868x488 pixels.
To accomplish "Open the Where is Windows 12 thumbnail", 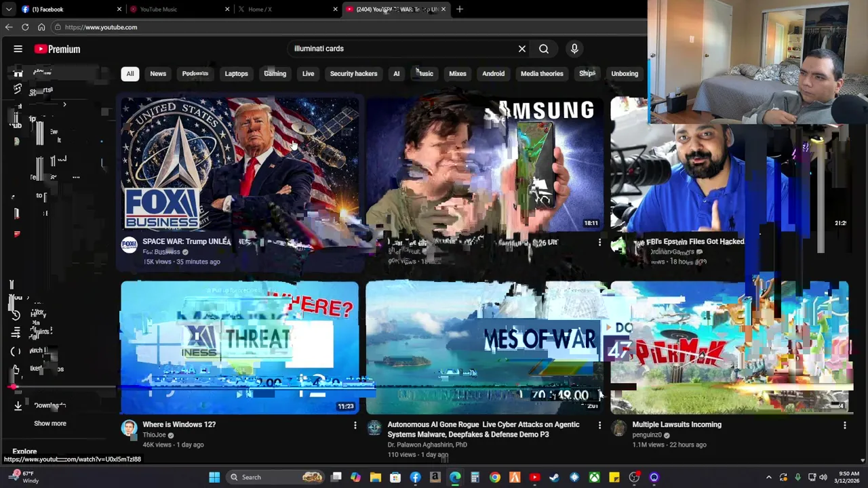I will [x=240, y=348].
